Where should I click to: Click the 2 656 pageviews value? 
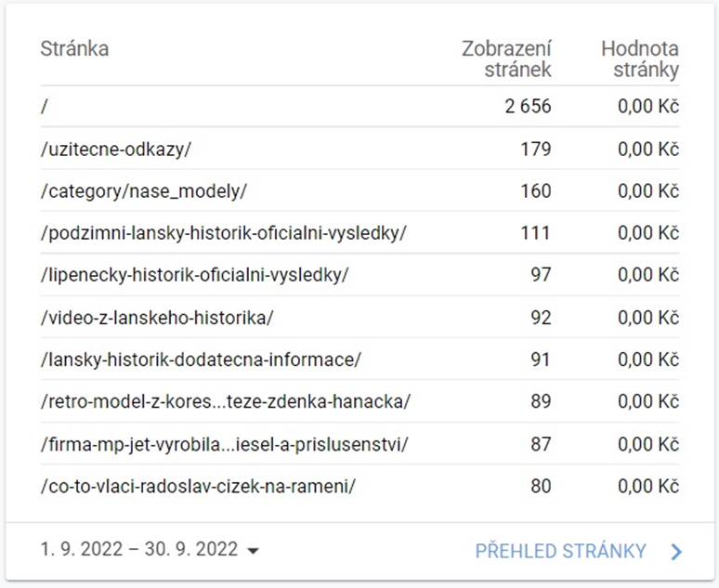(528, 107)
